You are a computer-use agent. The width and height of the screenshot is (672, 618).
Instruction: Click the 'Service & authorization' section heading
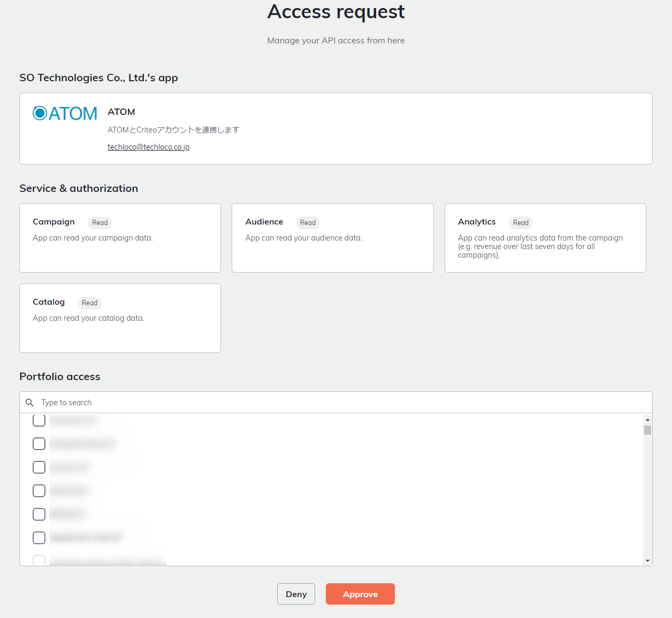tap(79, 188)
